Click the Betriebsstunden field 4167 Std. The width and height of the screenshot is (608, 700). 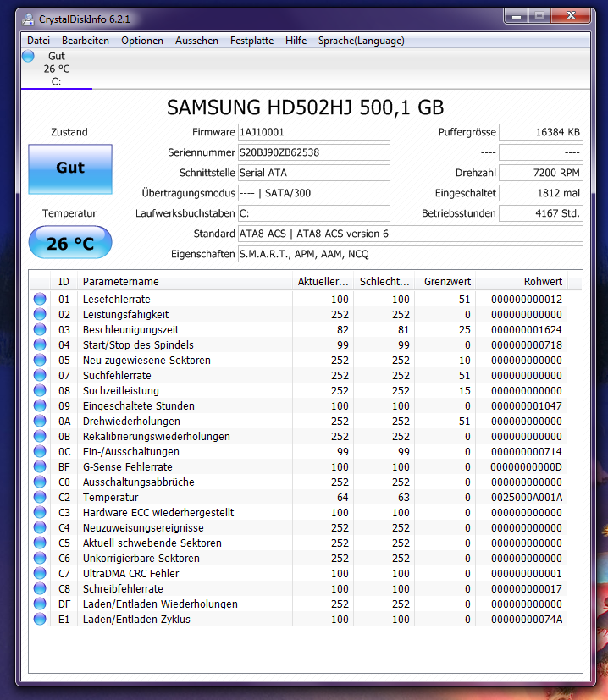click(540, 213)
